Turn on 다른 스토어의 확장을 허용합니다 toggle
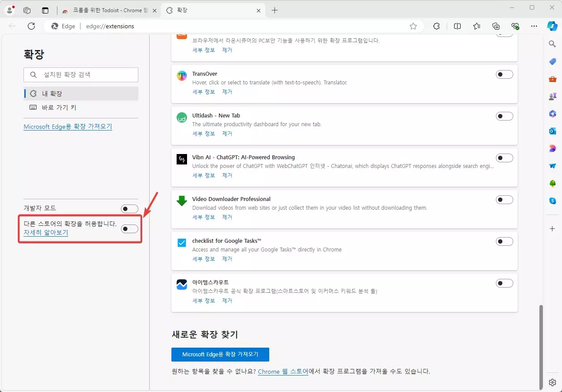The image size is (562, 392). [x=130, y=228]
